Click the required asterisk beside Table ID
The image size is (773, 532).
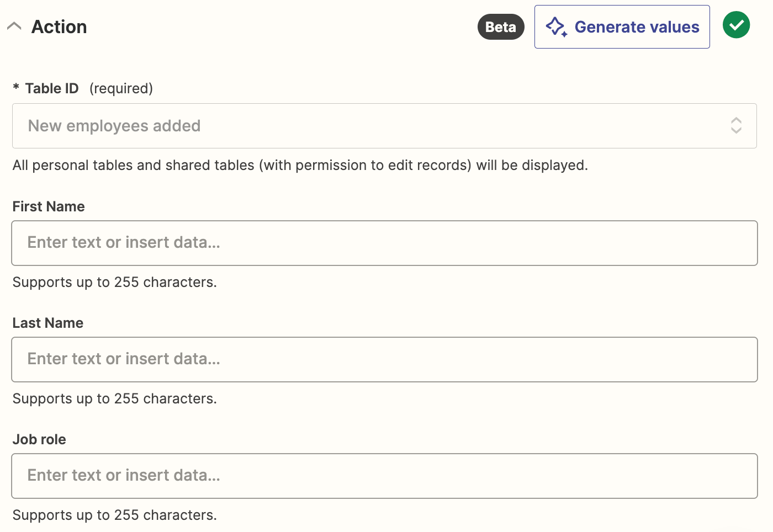tap(16, 88)
